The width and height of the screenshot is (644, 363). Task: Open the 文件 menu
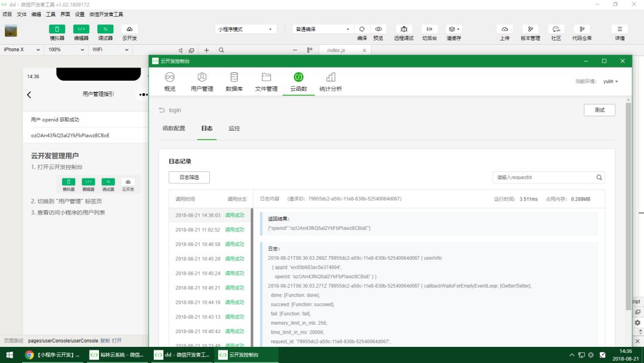point(22,14)
